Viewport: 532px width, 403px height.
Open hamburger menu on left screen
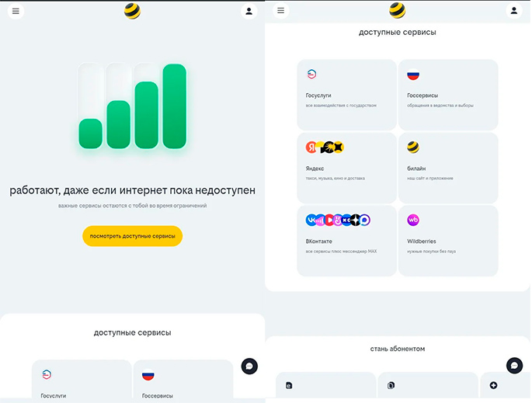pos(16,11)
